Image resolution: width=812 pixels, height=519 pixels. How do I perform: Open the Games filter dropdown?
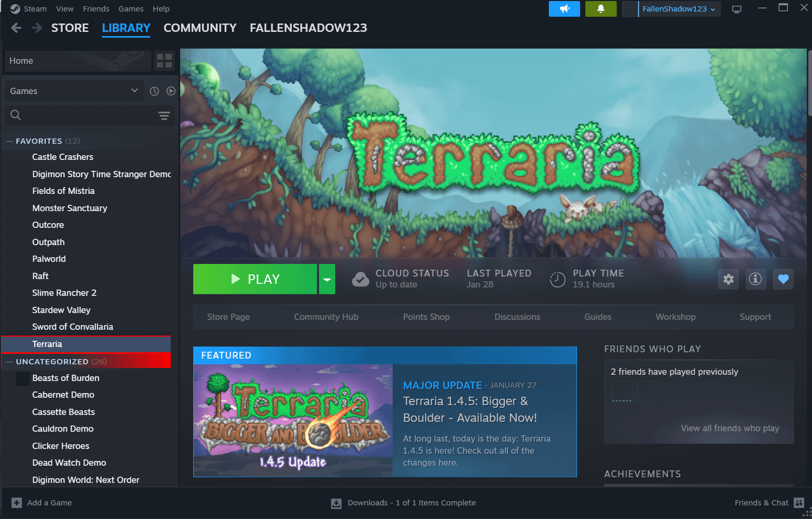point(74,91)
